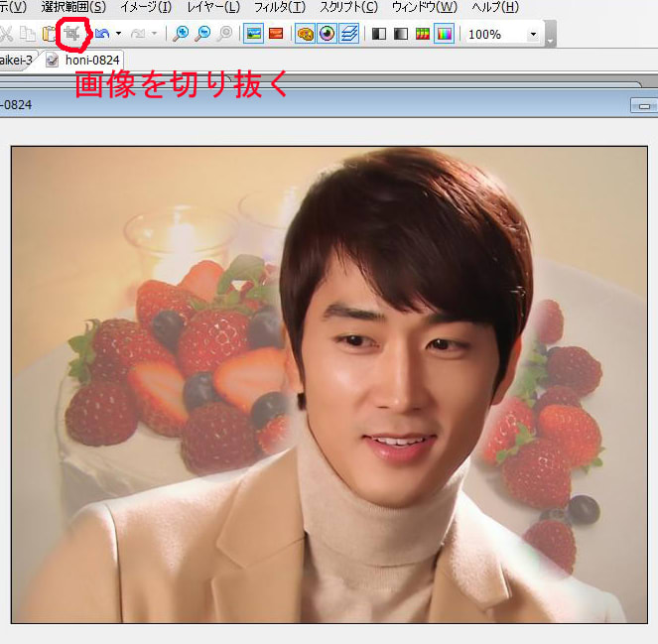Expand the toolbar overflow options arrow

pyautogui.click(x=551, y=35)
